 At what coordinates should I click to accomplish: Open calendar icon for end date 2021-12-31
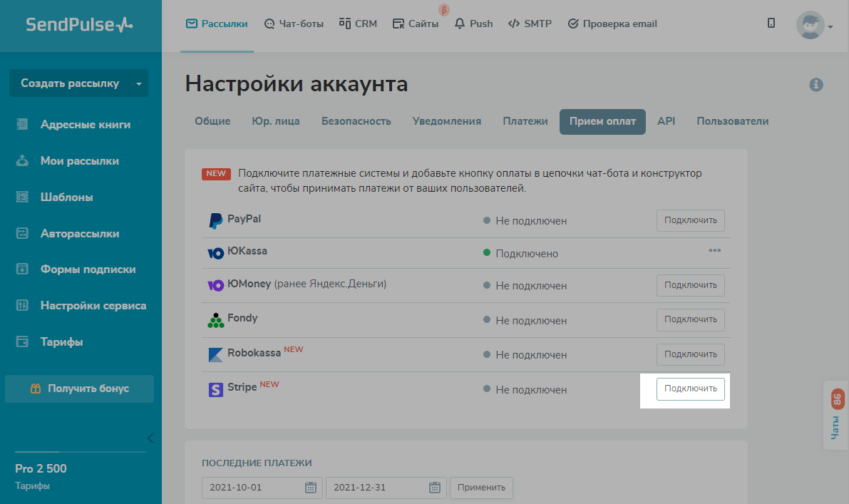[x=435, y=488]
